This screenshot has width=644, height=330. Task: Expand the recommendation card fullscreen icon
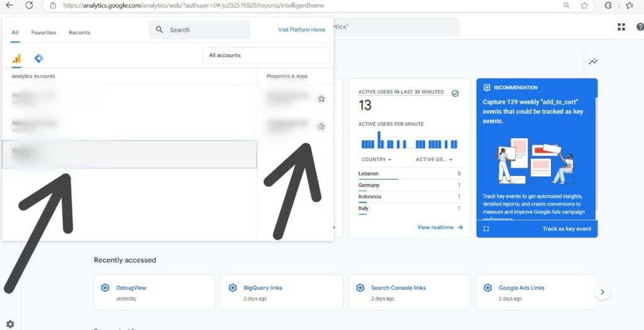[486, 229]
